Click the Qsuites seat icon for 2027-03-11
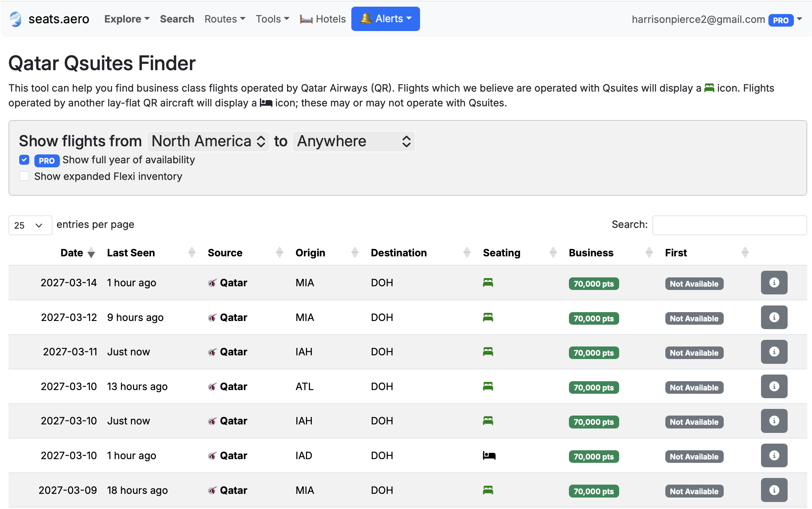 pos(488,352)
